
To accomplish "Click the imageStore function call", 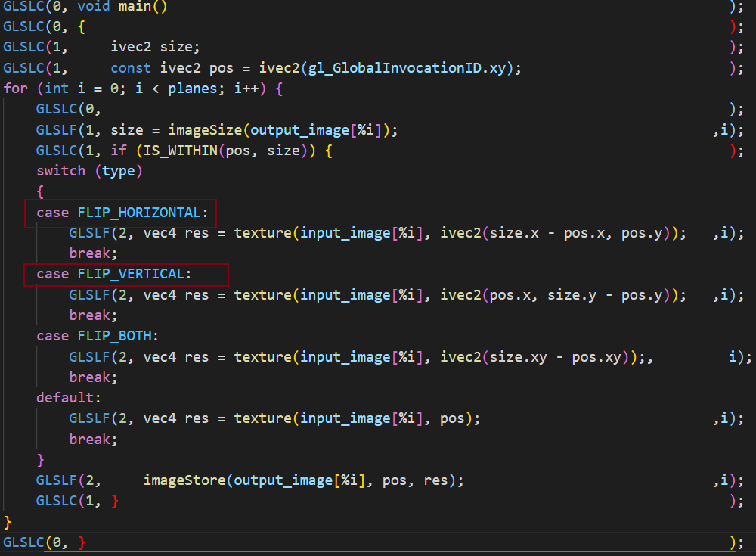I will coord(184,480).
